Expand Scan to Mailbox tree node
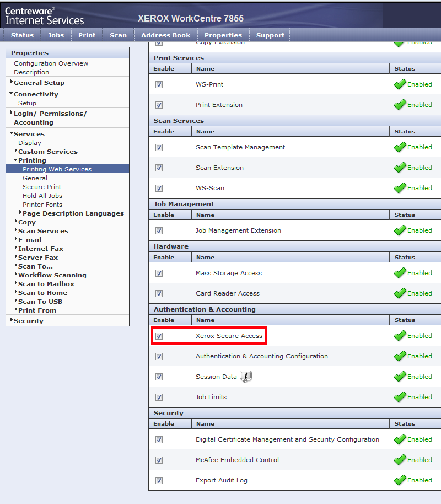The height and width of the screenshot is (504, 441). click(x=16, y=283)
